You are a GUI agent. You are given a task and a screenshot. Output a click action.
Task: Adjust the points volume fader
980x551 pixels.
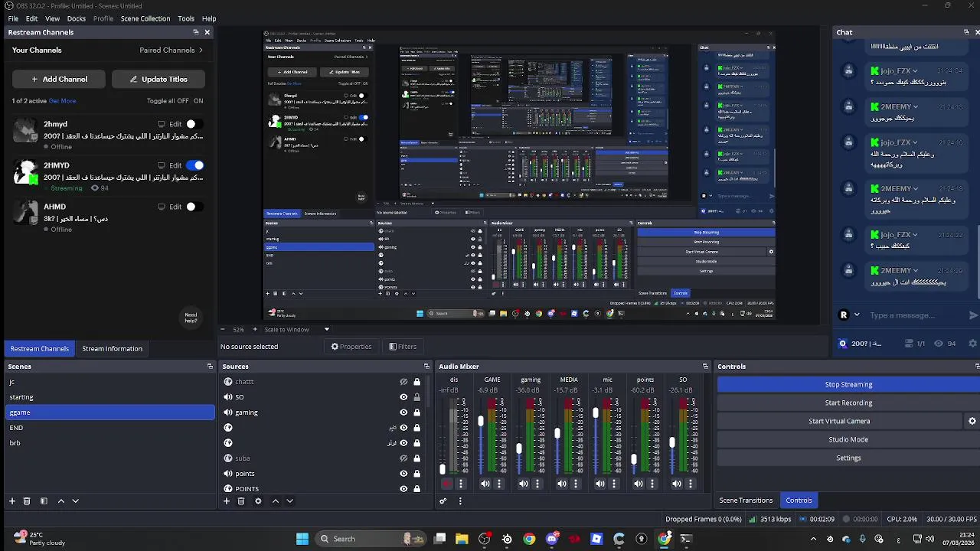pyautogui.click(x=634, y=460)
